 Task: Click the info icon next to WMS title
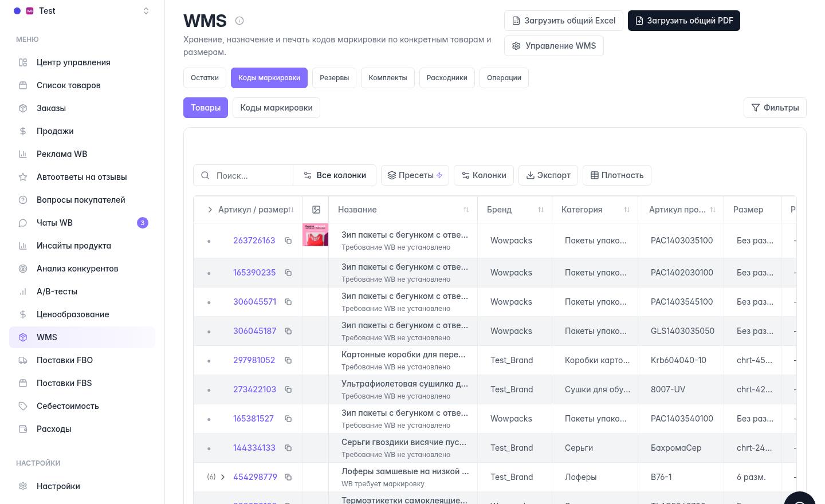(239, 21)
